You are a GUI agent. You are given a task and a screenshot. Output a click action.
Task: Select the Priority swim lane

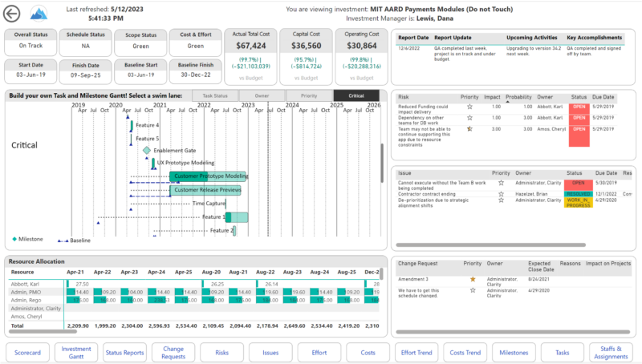(309, 95)
